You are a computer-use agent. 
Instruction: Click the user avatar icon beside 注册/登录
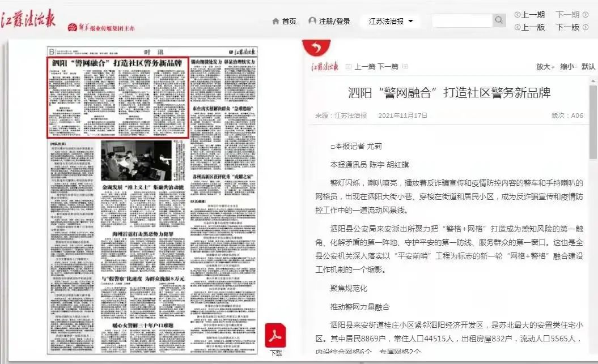[x=312, y=20]
